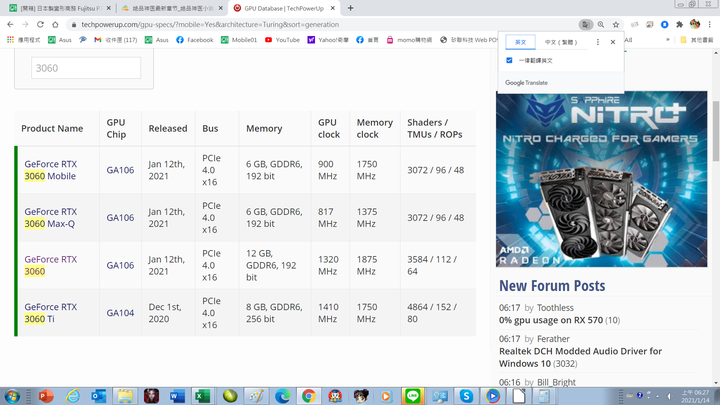
Task: Open the Yahoo bookmark
Action: 328,40
